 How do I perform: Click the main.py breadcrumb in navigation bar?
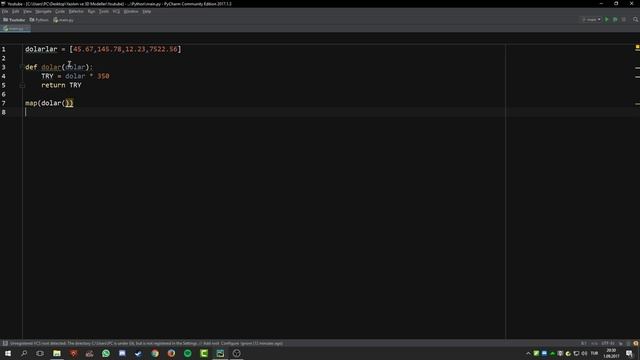click(x=63, y=20)
